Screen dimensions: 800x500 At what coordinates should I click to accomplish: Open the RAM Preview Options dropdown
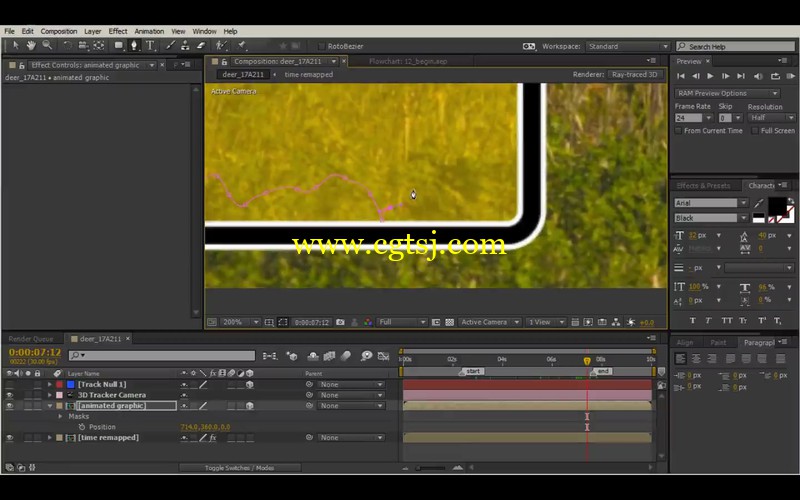pyautogui.click(x=727, y=93)
